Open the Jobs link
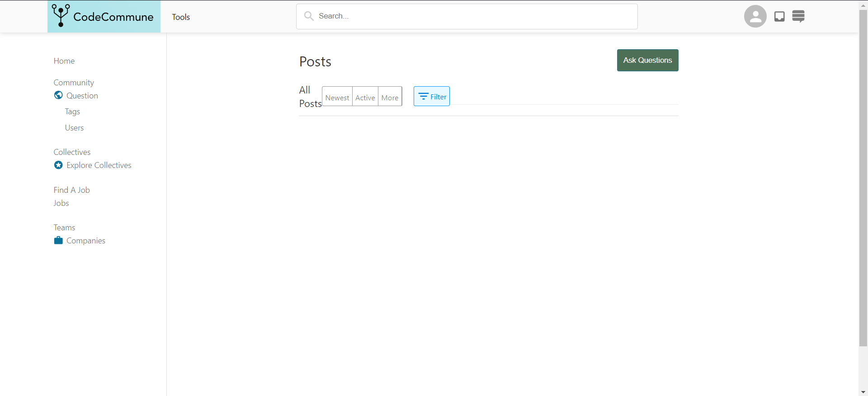868x396 pixels. point(61,203)
